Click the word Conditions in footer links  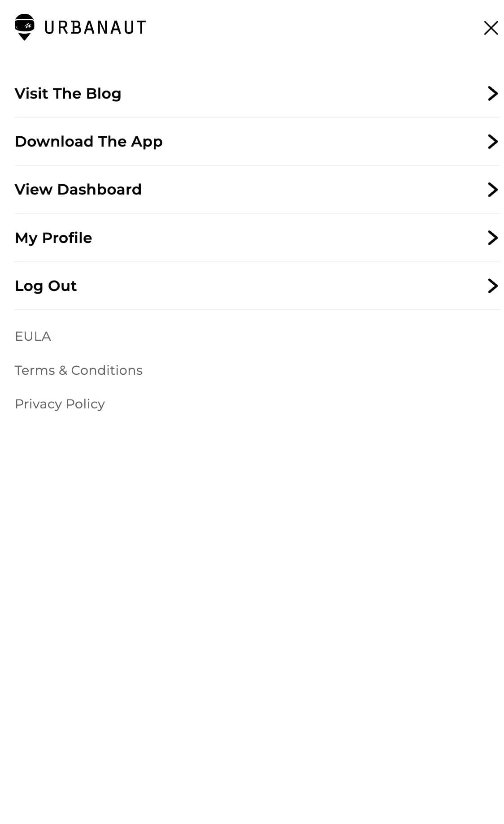coord(107,370)
